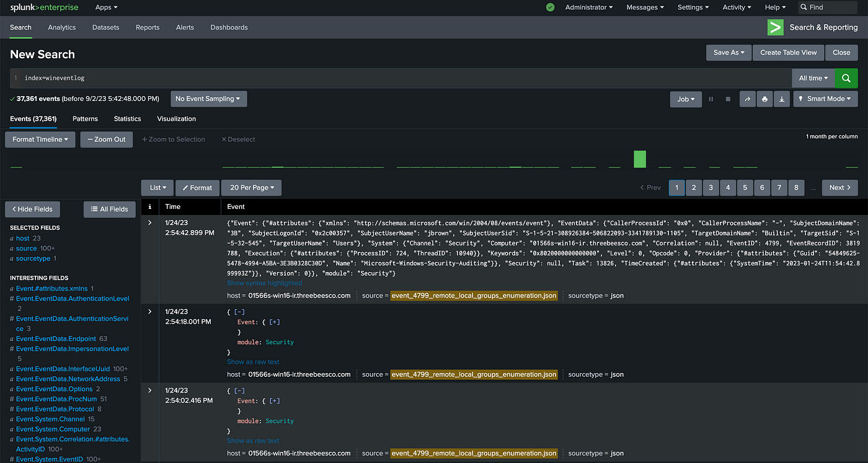The height and width of the screenshot is (463, 868).
Task: Switch to the Visualization tab
Action: click(177, 119)
